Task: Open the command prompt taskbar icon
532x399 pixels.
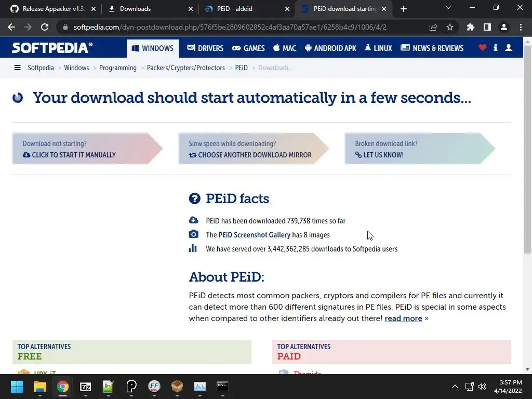Action: 222,386
